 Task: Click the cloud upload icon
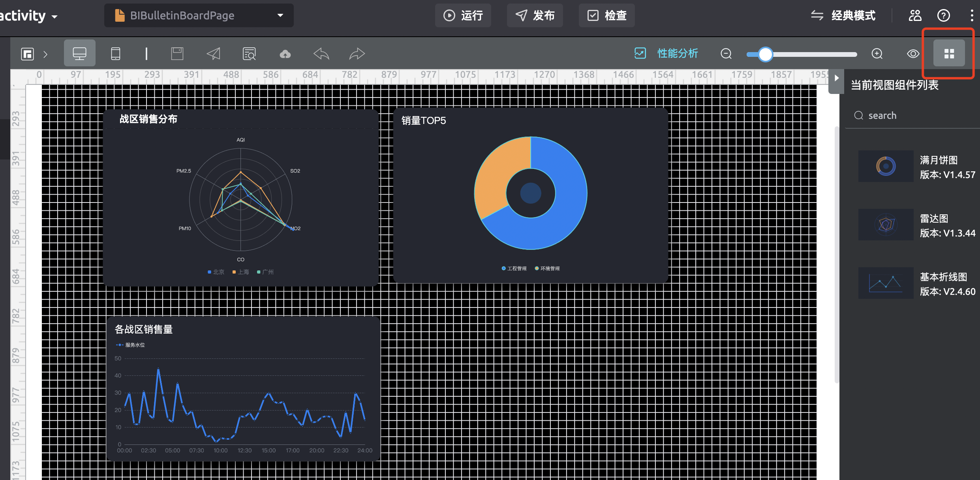285,54
